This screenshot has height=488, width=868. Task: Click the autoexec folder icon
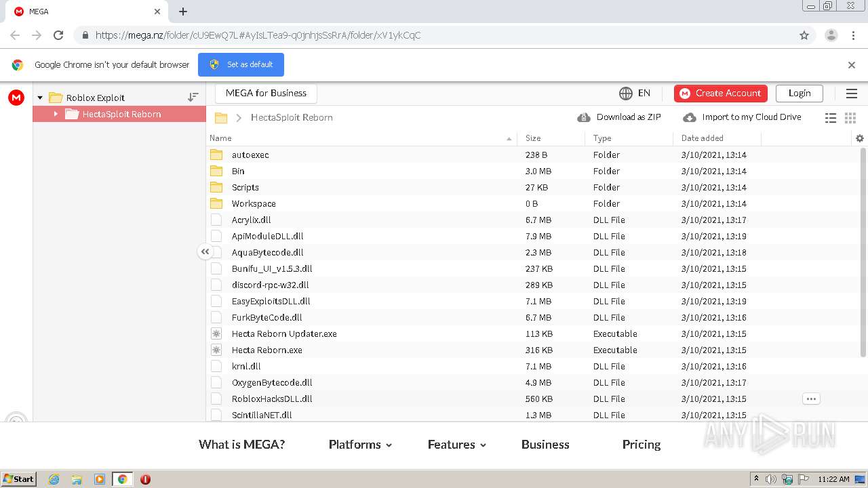click(216, 155)
